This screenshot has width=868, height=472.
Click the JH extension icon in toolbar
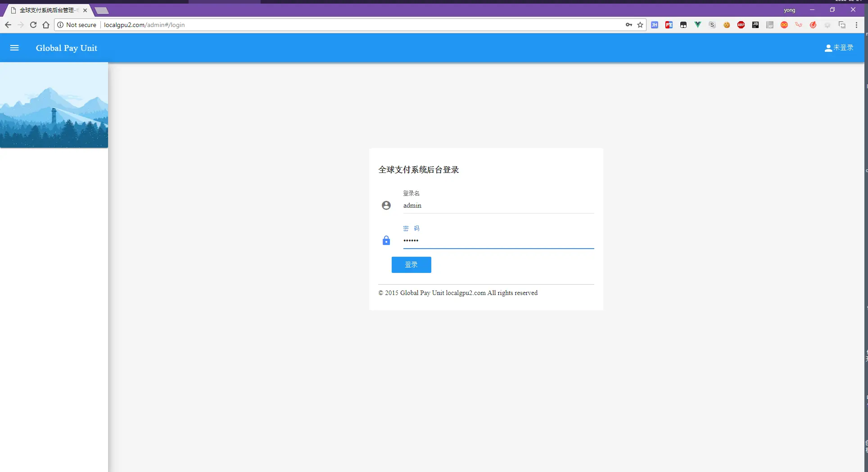tap(655, 25)
